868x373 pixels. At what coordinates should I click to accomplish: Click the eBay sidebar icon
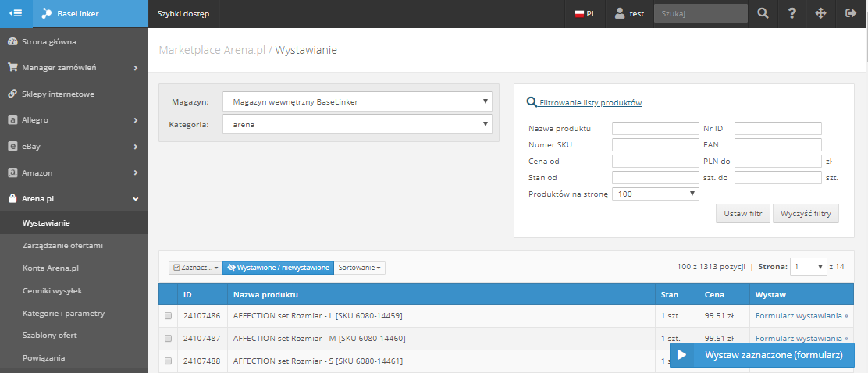(x=12, y=147)
